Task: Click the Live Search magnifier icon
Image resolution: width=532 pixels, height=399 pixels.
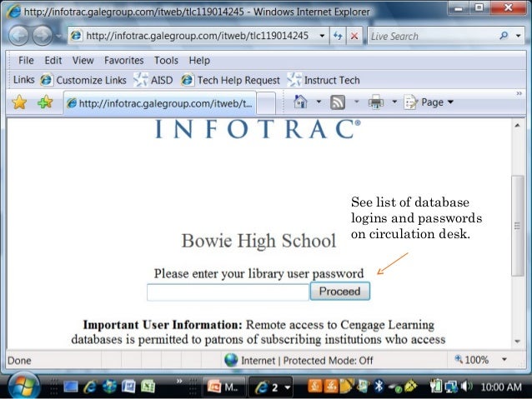Action: coord(504,35)
